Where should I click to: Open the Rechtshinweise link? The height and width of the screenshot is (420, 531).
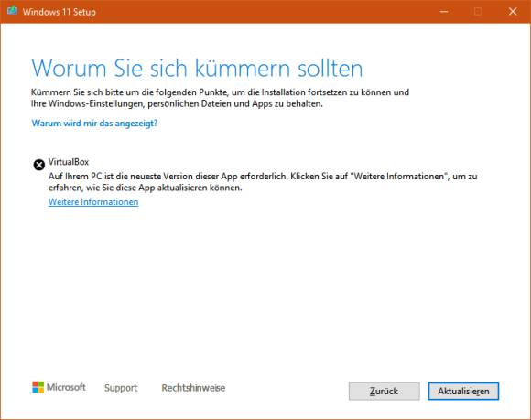coord(193,388)
